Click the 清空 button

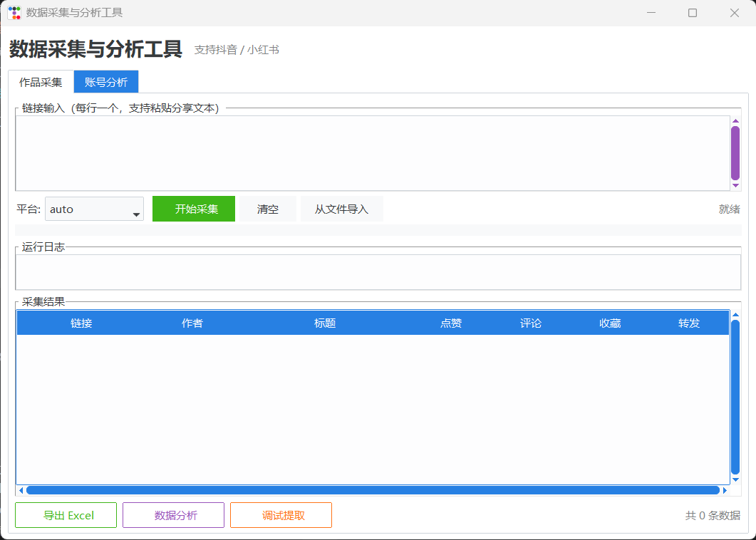(268, 209)
